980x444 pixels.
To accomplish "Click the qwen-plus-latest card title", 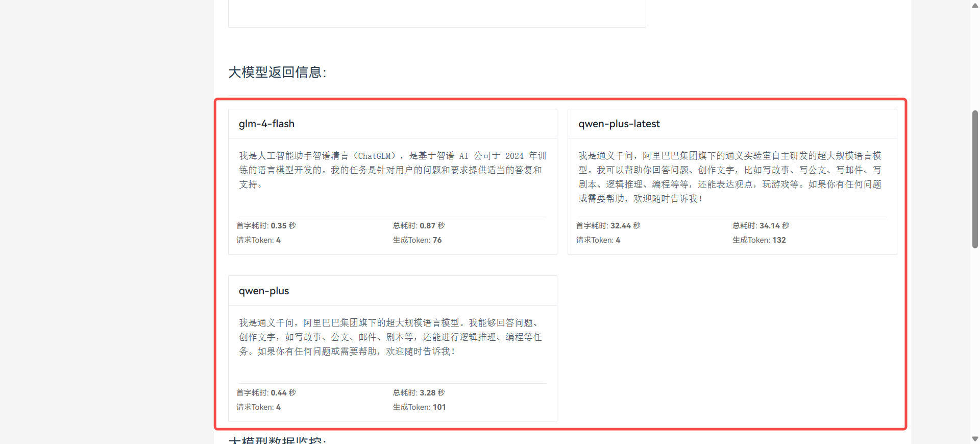I will pos(619,124).
